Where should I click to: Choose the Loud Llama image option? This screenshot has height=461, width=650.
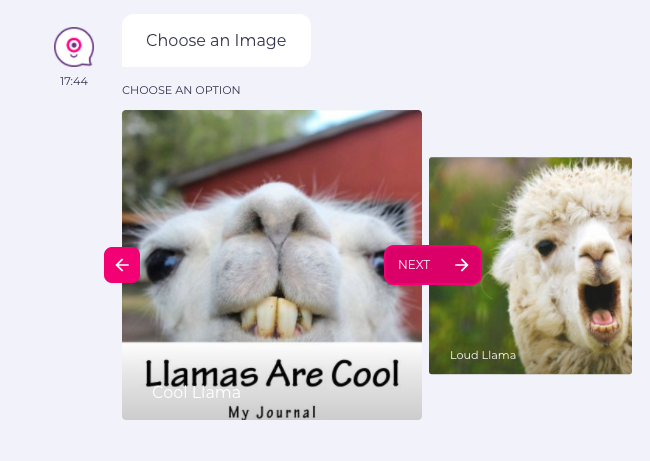tap(530, 266)
